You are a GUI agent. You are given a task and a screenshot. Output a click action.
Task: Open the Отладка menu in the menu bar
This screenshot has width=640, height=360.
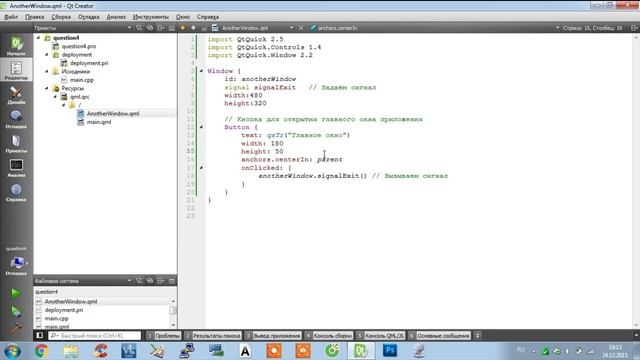89,17
